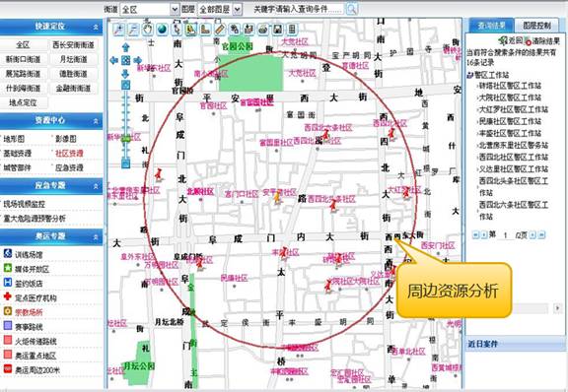This screenshot has height=392, width=568.
Task: Collapse the 资源中心 panel
Action: (x=96, y=121)
